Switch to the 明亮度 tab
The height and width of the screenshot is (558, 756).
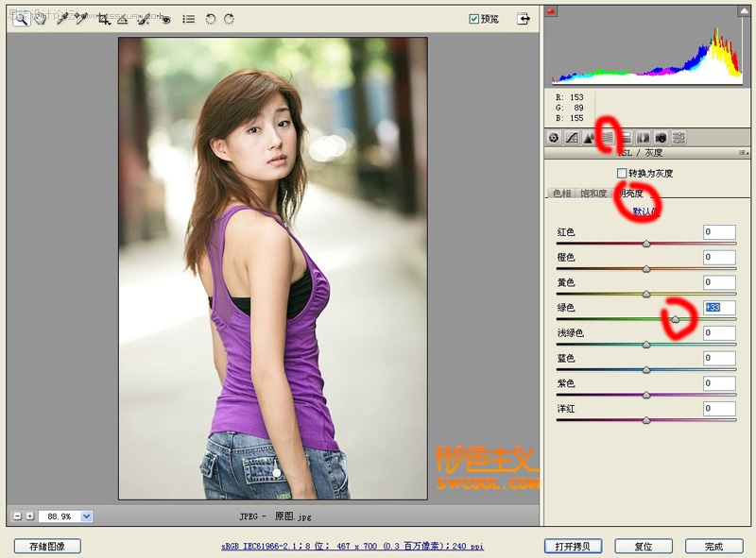pos(631,194)
